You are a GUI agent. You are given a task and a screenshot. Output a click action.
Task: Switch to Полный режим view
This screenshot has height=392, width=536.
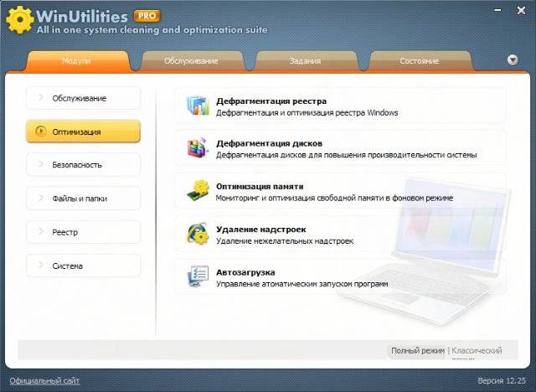pos(418,350)
